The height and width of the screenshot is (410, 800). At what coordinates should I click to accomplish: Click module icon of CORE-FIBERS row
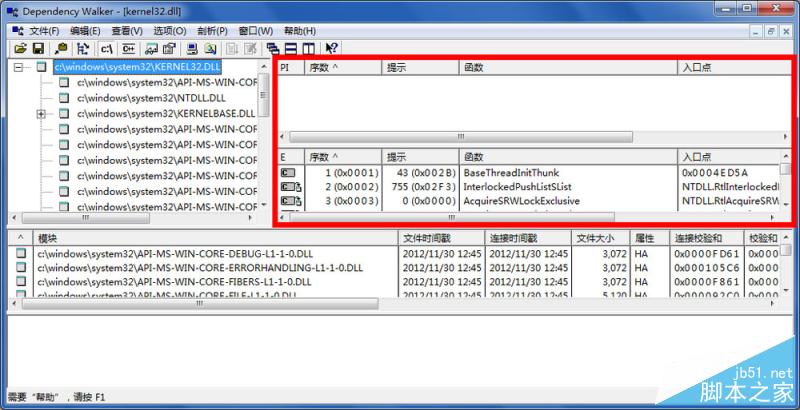pyautogui.click(x=20, y=281)
